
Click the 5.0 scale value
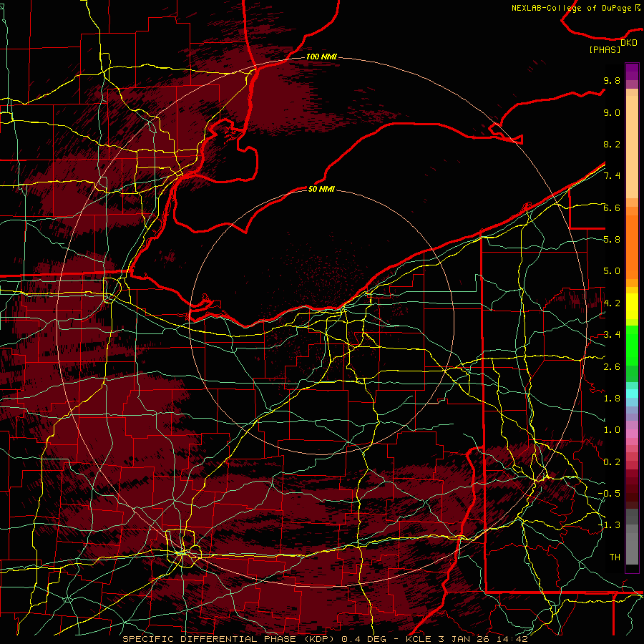click(x=612, y=271)
